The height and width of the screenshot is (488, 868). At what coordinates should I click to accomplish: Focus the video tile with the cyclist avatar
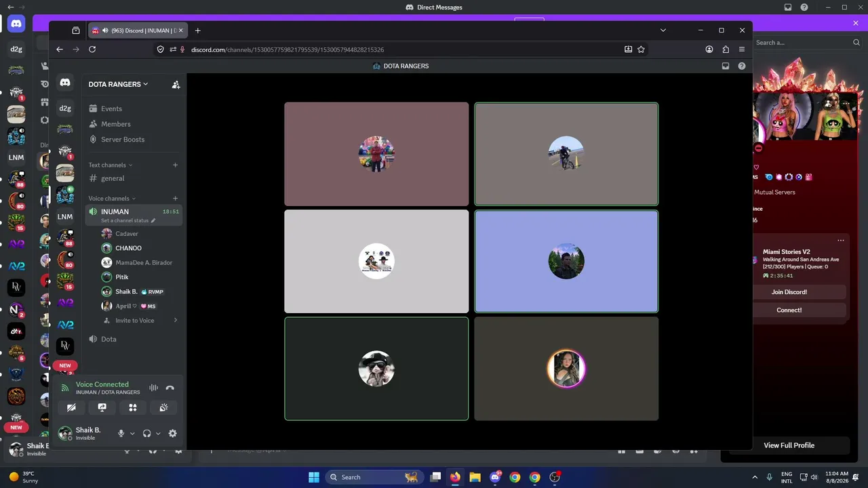tap(566, 154)
